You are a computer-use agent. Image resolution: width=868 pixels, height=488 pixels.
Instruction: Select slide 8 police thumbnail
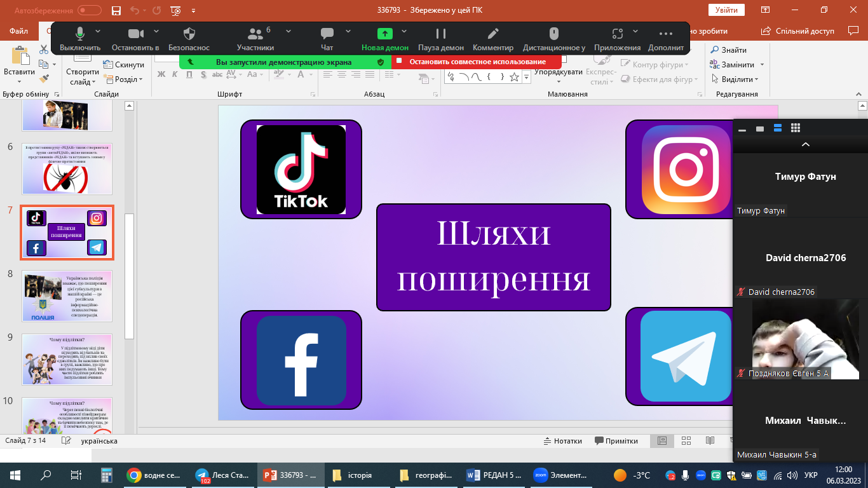[x=67, y=295]
